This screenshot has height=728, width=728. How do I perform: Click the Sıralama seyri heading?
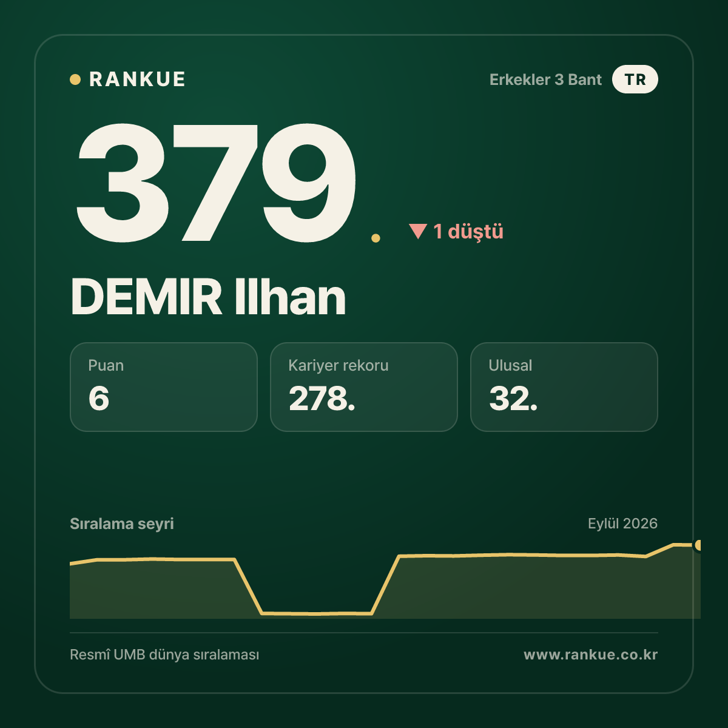pyautogui.click(x=122, y=524)
